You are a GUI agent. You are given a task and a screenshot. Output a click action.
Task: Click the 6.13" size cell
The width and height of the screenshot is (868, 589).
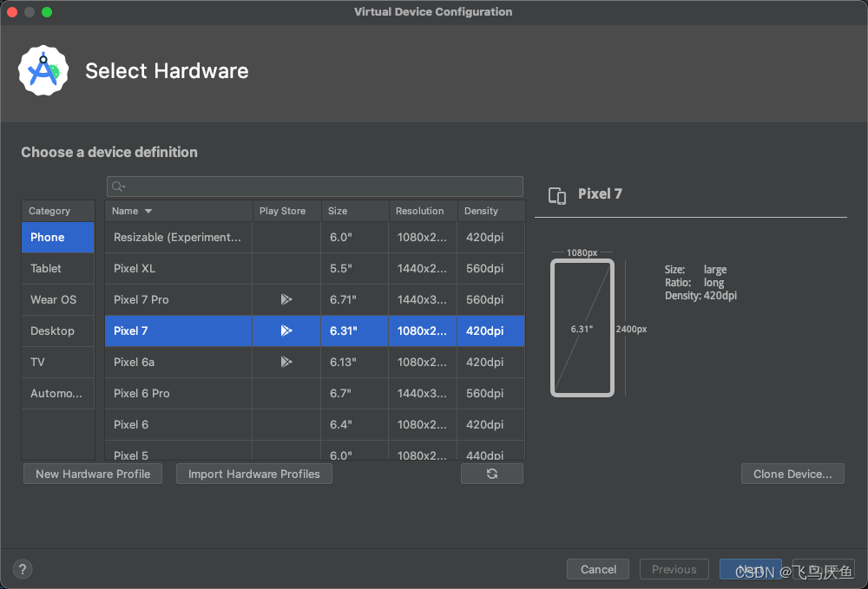355,363
